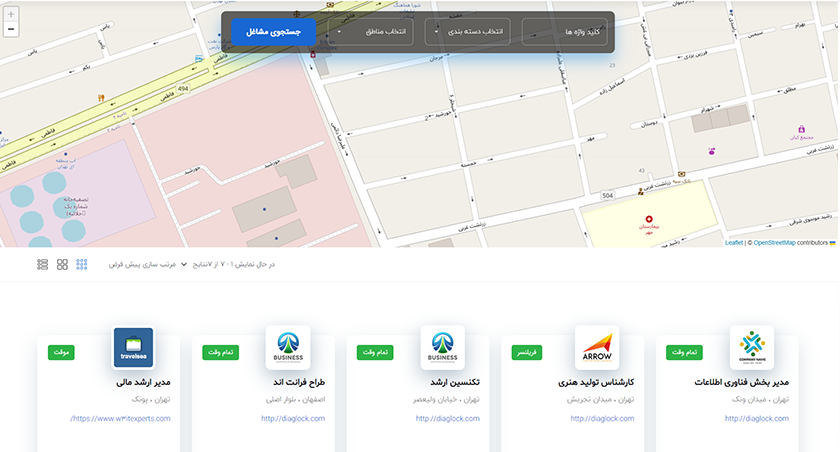
Task: Open the Leaflet attribution link
Action: 734,243
